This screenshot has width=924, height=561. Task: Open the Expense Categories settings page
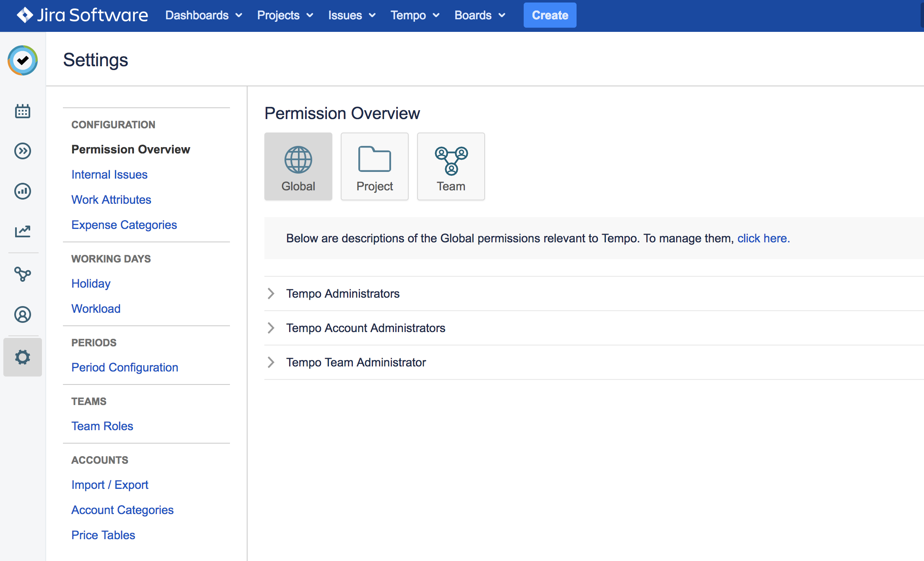coord(124,225)
